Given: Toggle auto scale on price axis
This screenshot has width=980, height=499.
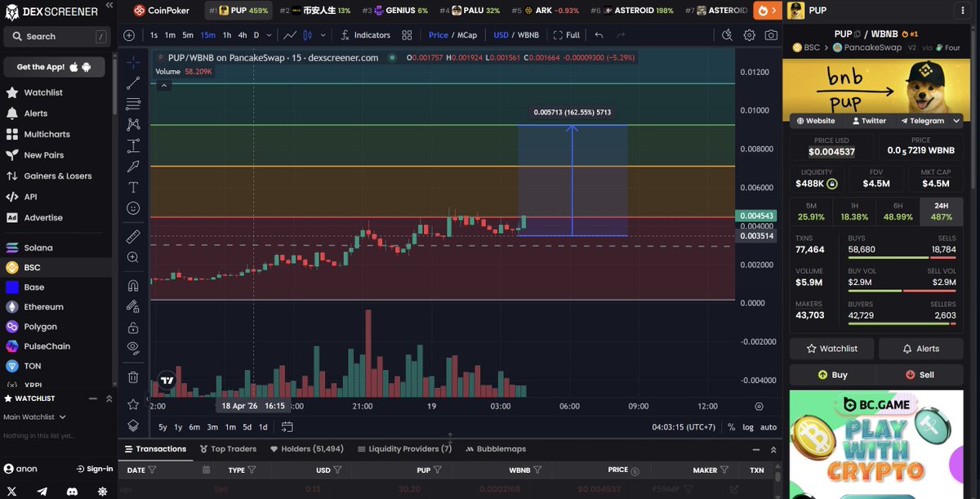Looking at the screenshot, I should (768, 427).
